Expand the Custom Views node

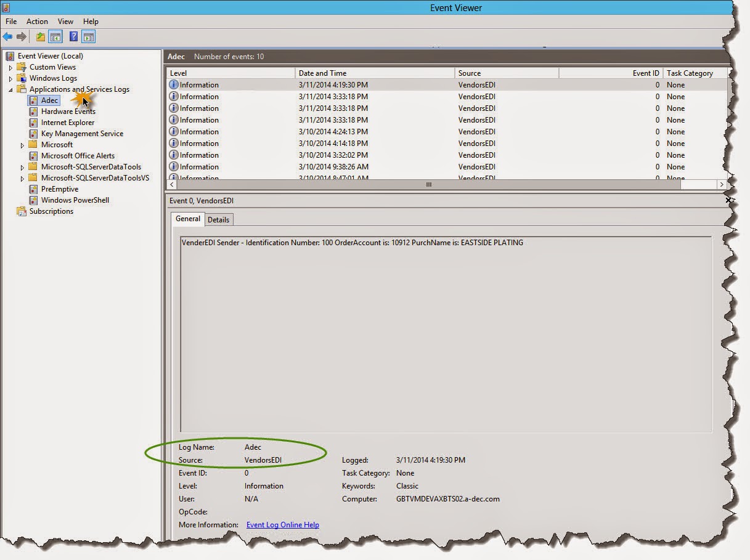10,67
